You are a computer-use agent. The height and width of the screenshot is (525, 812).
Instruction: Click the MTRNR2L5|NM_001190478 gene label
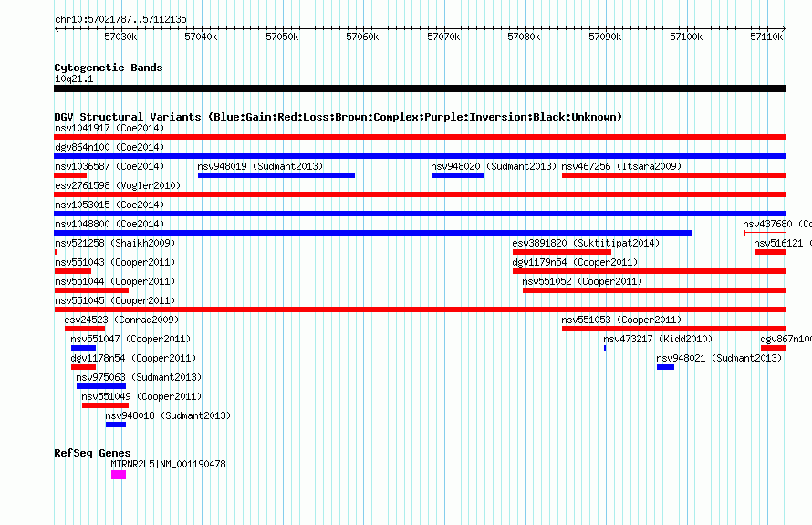[168, 464]
